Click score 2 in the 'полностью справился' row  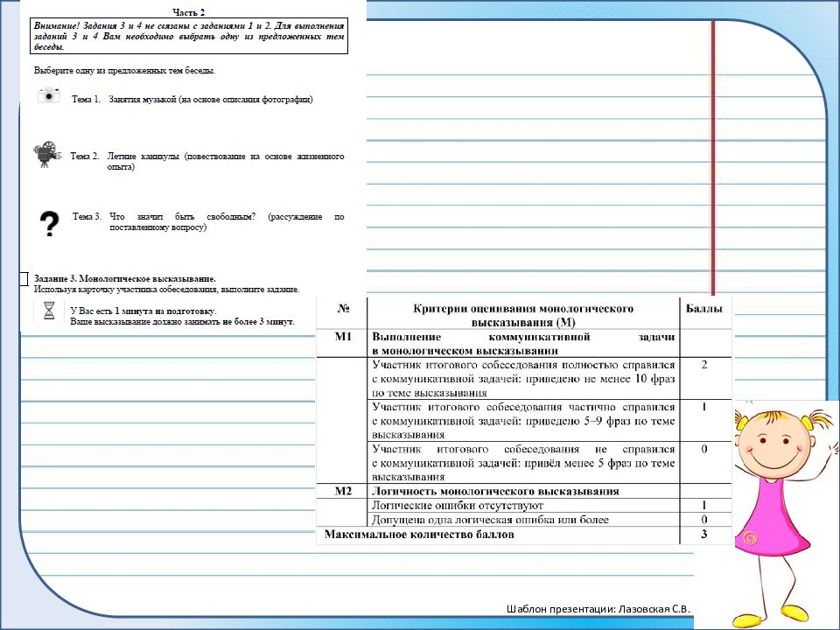coord(704,365)
